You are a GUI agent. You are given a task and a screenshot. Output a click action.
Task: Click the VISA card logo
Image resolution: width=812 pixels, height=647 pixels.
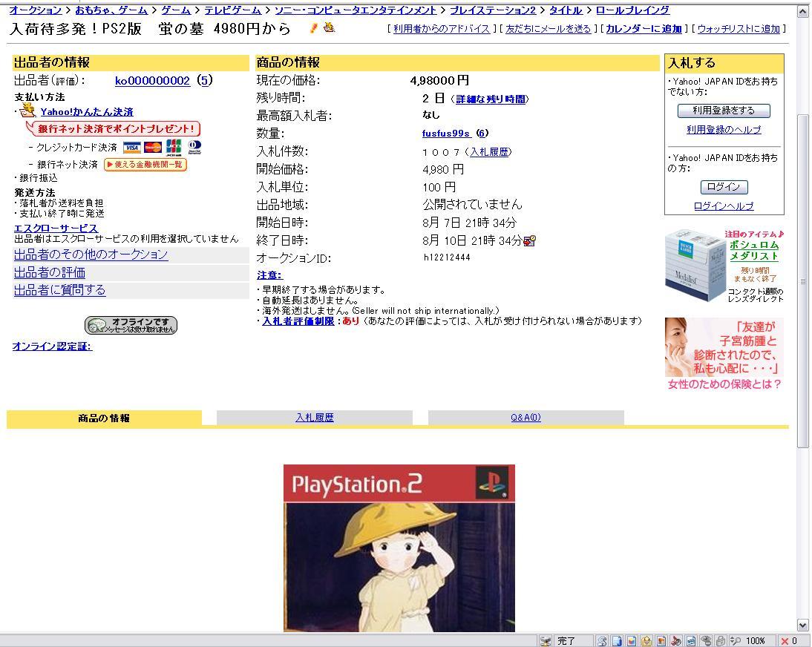click(x=132, y=148)
